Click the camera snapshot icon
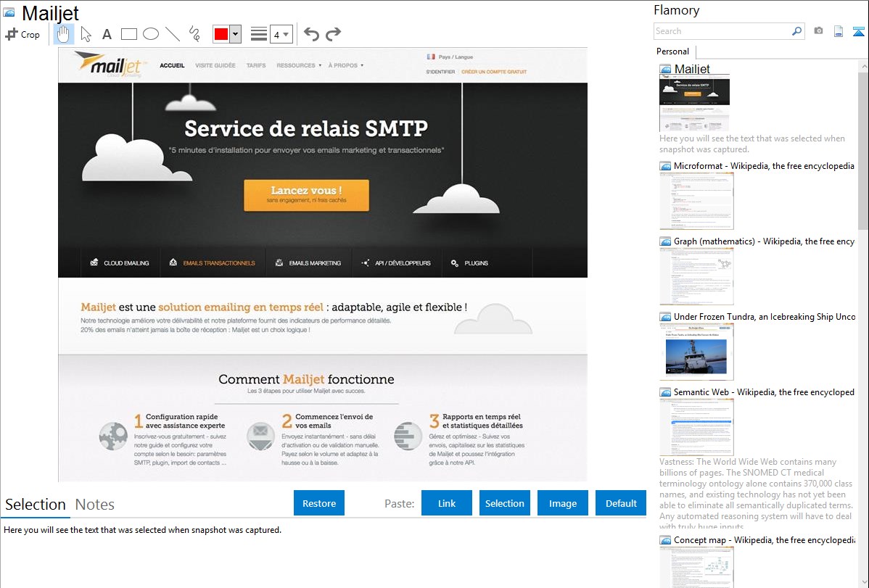The height and width of the screenshot is (588, 869). point(818,31)
